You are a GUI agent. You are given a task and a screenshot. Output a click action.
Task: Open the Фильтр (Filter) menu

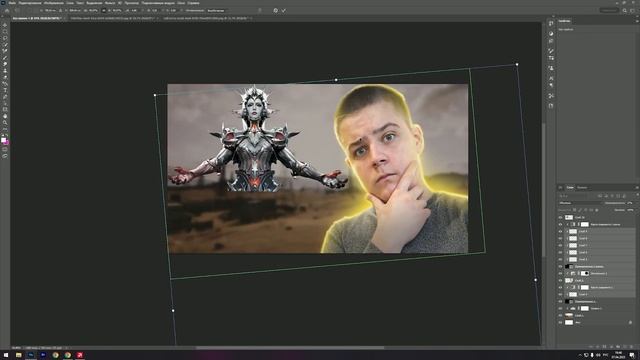pos(110,3)
